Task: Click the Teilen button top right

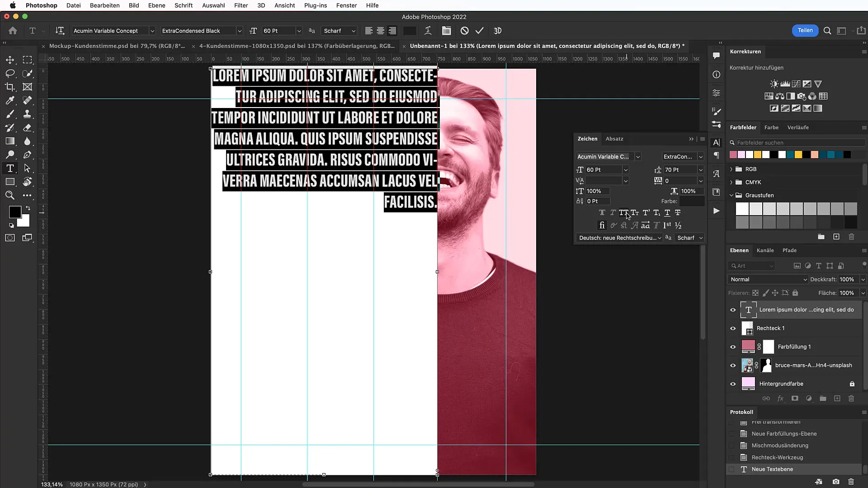Action: [805, 30]
